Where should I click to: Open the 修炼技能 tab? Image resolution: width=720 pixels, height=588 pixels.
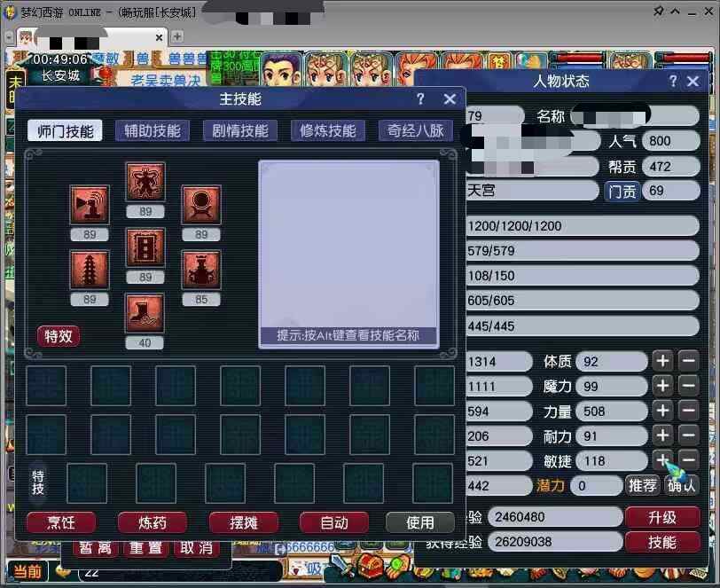328,131
